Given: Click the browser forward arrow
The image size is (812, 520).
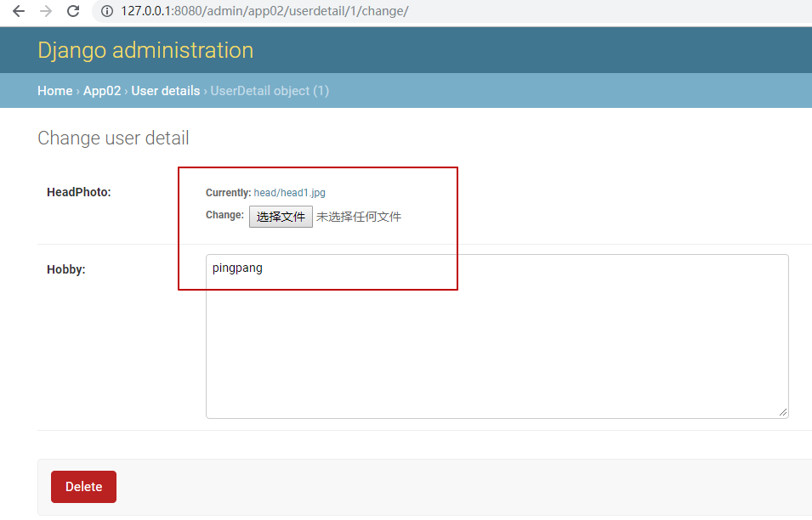Looking at the screenshot, I should pyautogui.click(x=46, y=11).
